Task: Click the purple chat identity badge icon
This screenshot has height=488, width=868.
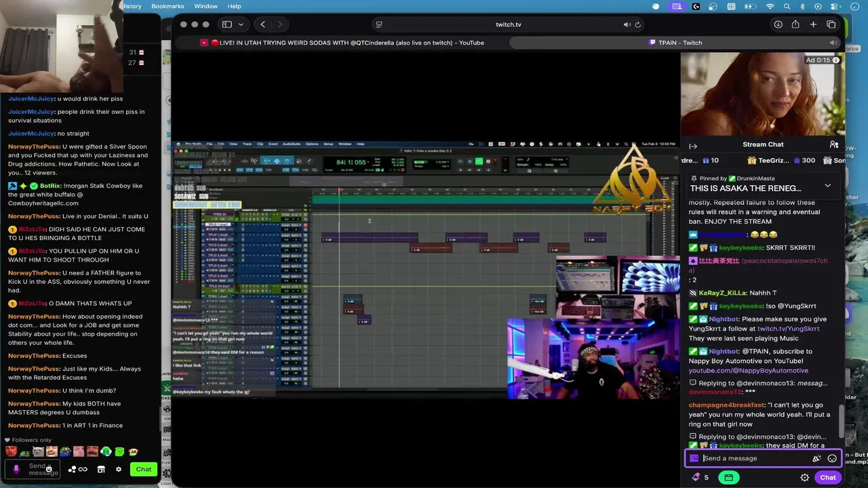Action: (694, 458)
